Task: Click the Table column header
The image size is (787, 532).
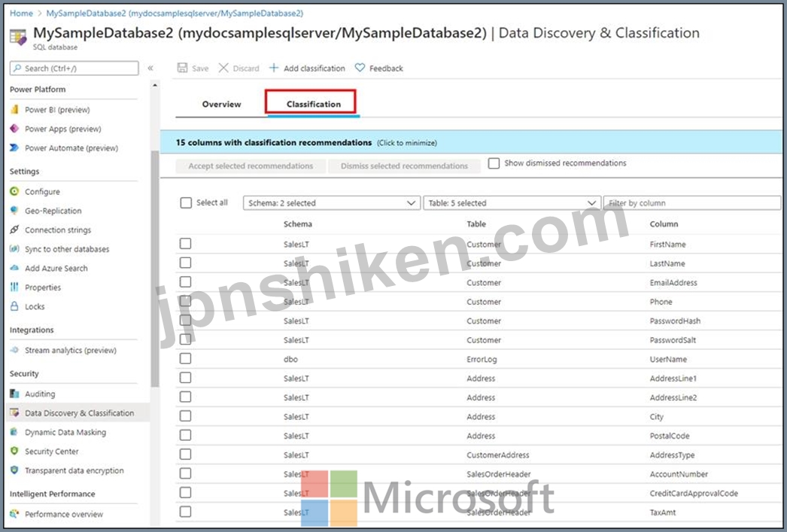Action: [x=476, y=223]
